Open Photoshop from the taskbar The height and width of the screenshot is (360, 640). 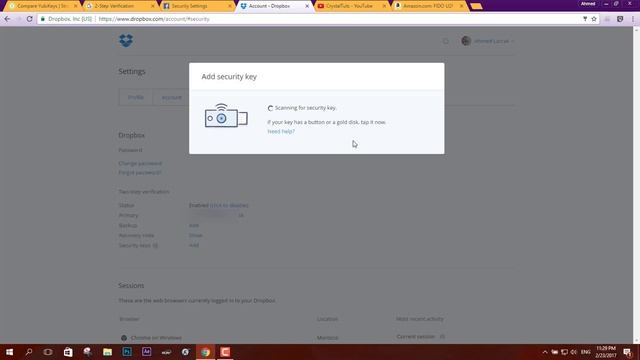click(127, 352)
